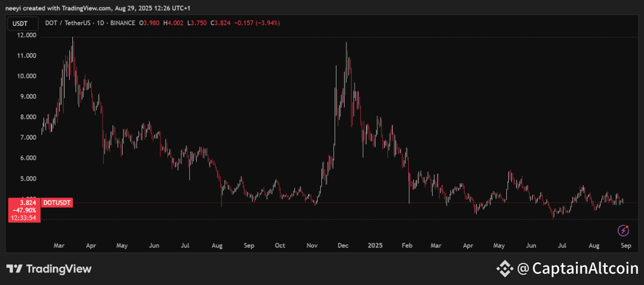Click the high value H4.002
Screen dimensions: 644x285
coord(172,23)
